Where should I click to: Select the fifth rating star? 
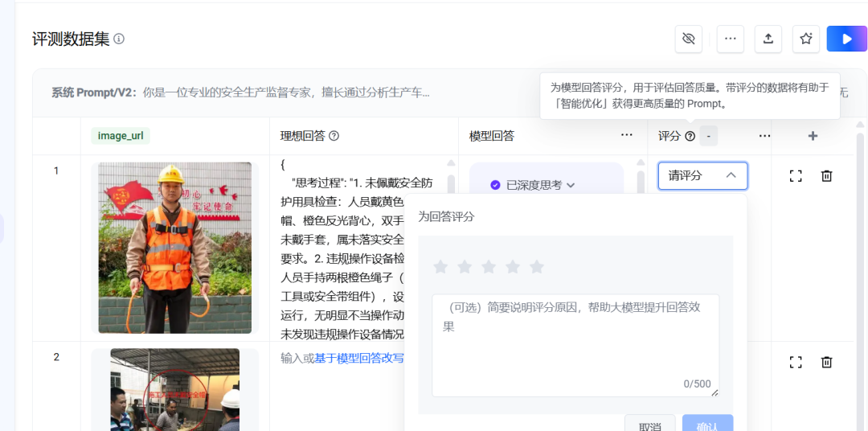(x=536, y=267)
